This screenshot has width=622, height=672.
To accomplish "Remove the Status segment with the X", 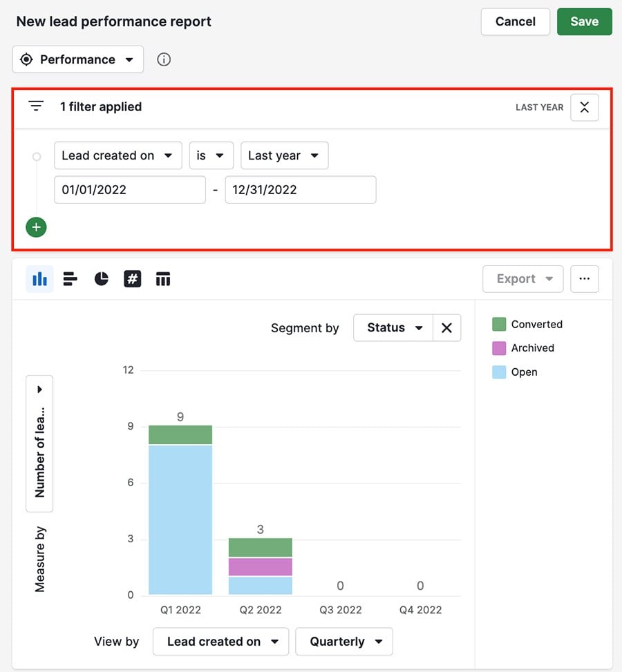I will pos(446,327).
